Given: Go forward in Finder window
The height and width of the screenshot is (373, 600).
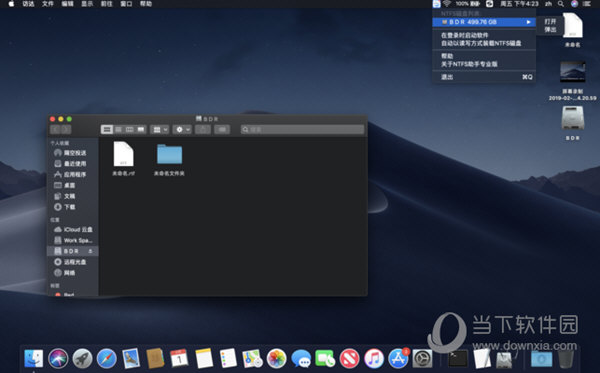Looking at the screenshot, I should [66, 130].
